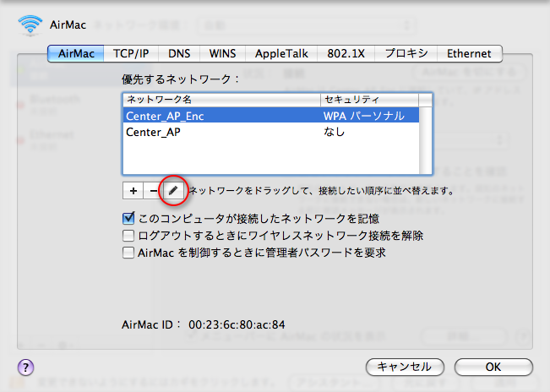Open the TCP/IP tab
Viewport: 550px width, 392px height.
coord(131,53)
